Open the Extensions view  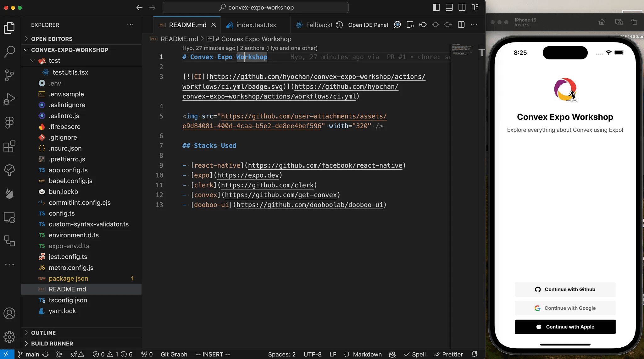point(9,146)
